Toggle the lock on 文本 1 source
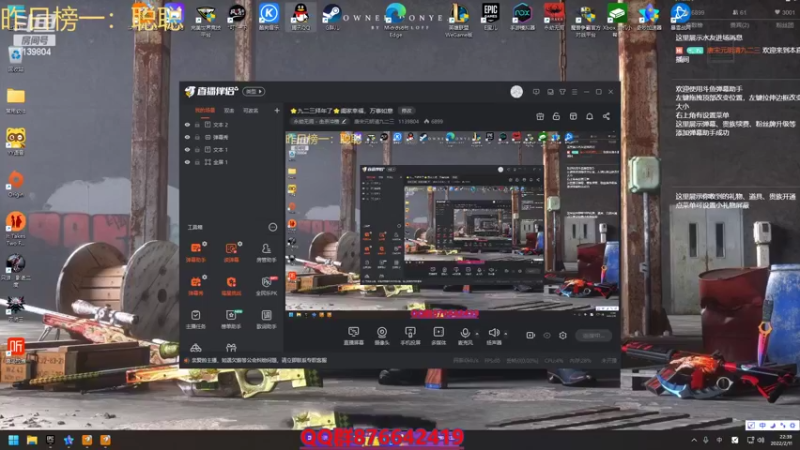 [x=197, y=149]
